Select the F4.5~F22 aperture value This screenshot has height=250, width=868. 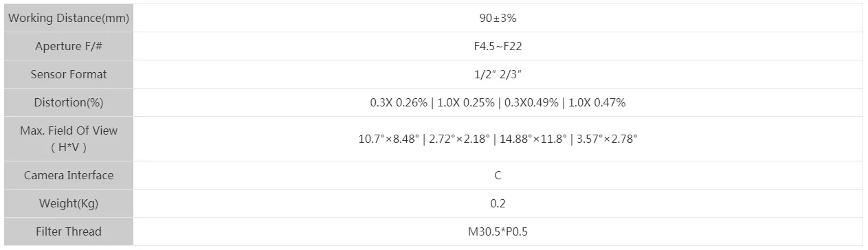(498, 47)
